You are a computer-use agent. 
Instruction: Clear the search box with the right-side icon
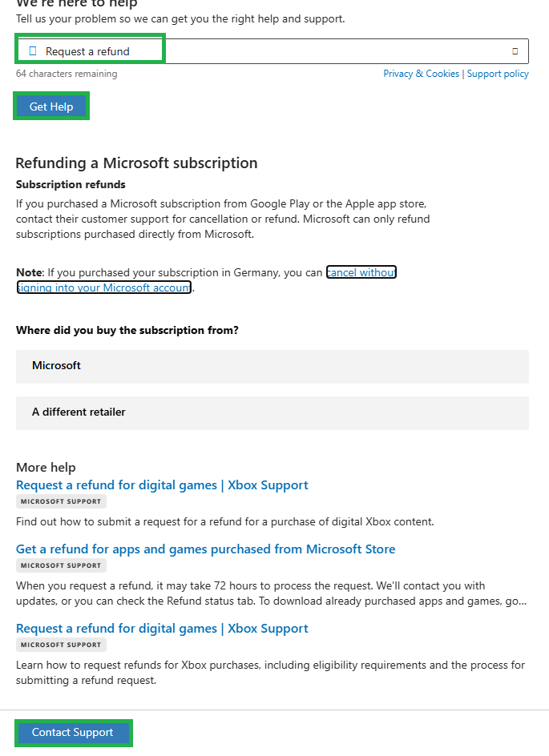(515, 51)
